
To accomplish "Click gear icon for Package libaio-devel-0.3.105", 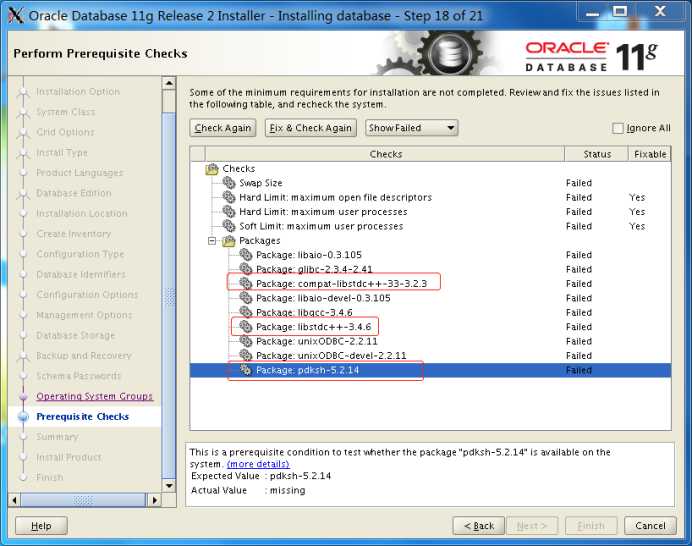I will coord(246,298).
